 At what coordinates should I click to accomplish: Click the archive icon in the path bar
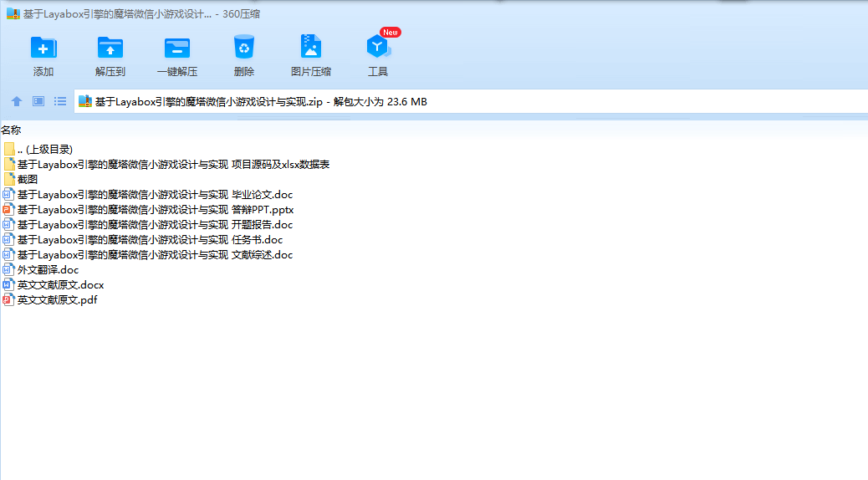coord(84,101)
